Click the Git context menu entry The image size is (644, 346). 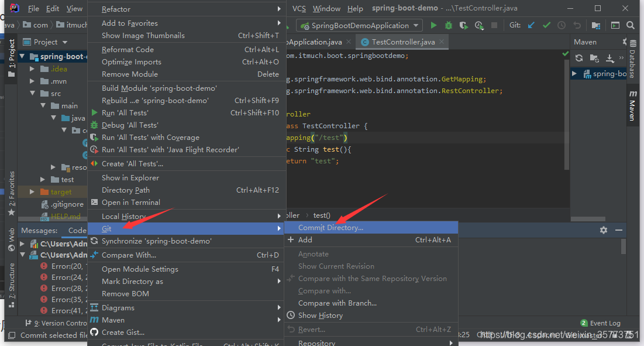coord(187,229)
